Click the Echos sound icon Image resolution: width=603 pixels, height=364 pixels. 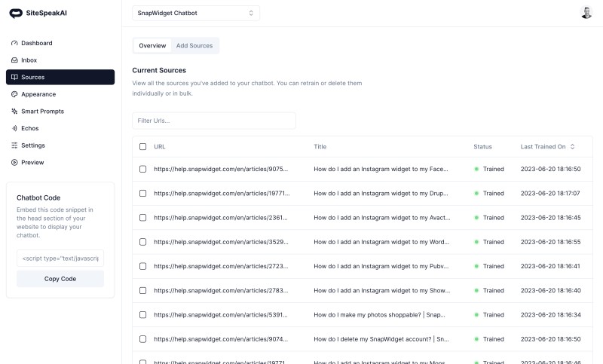14,128
